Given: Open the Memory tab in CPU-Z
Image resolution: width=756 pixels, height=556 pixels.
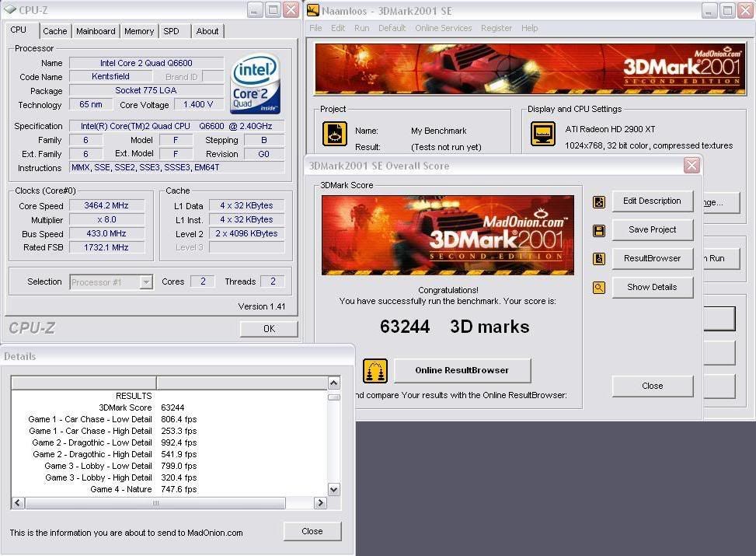Looking at the screenshot, I should coord(139,31).
